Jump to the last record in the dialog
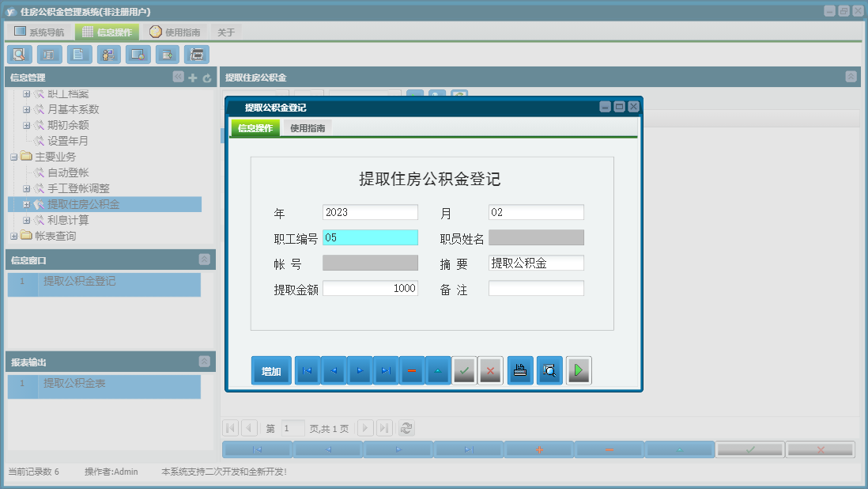The image size is (868, 489). click(386, 370)
